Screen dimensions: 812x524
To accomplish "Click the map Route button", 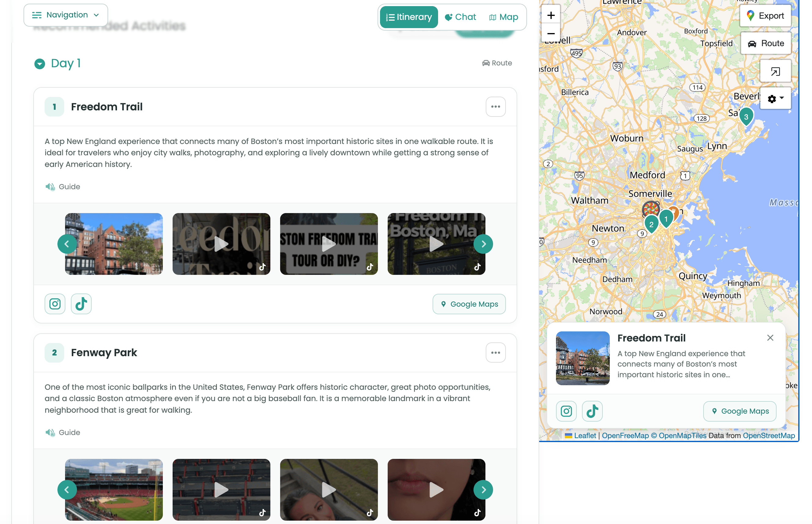I will (x=766, y=43).
